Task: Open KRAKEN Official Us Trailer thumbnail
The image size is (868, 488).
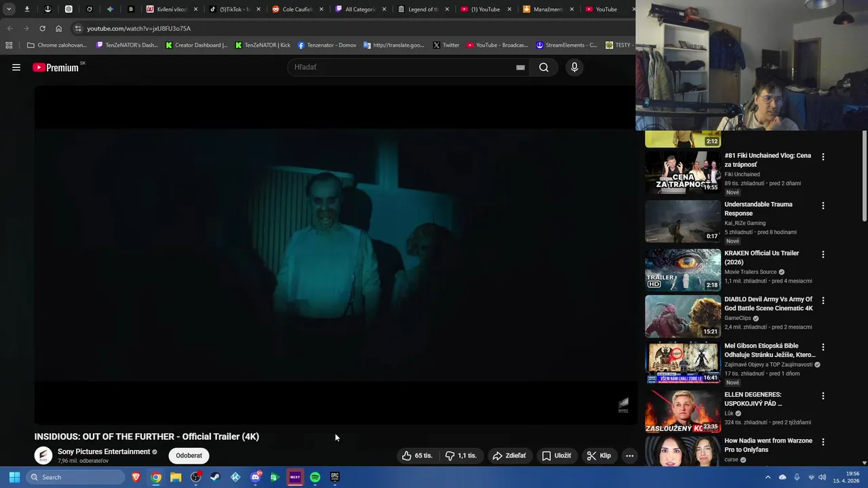Action: click(683, 270)
